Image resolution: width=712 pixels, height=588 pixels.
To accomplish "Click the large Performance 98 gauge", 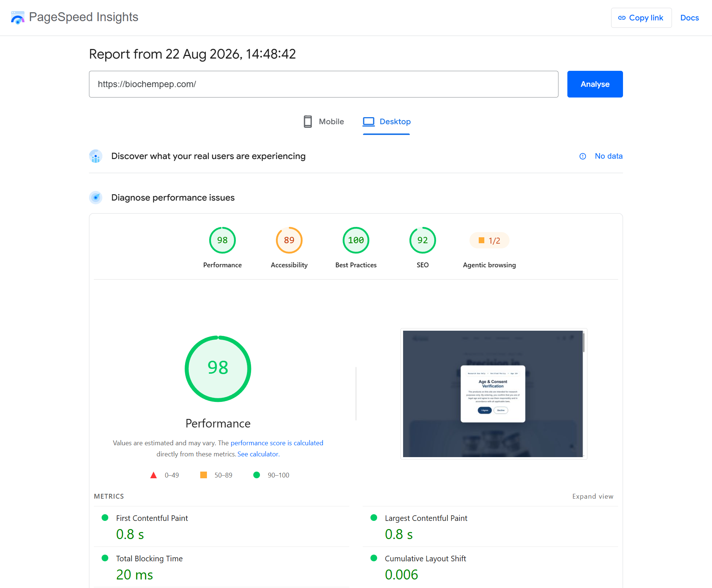I will (218, 369).
